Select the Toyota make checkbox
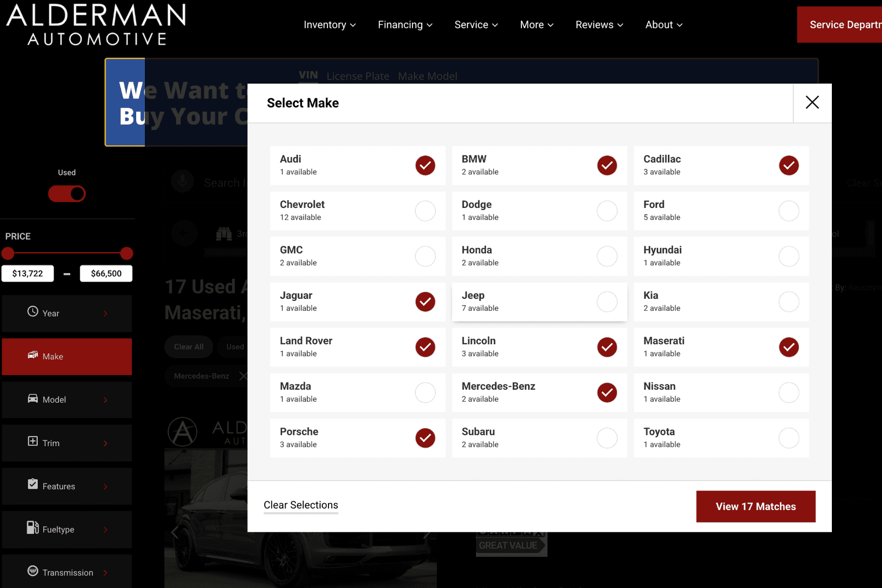Screen dimensions: 882x588 coord(789,438)
